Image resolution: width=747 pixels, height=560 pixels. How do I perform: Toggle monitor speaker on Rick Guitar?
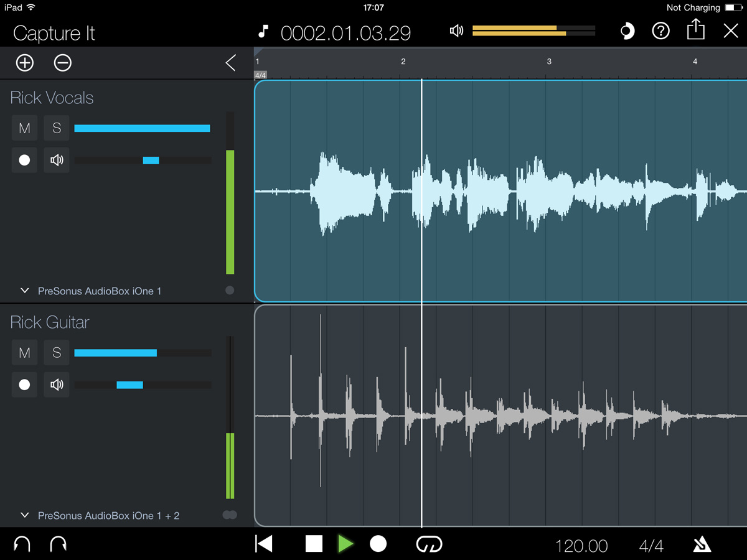57,385
